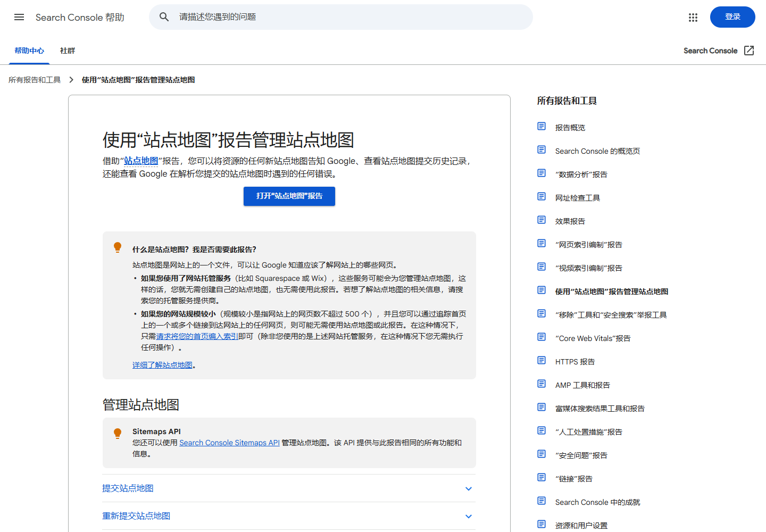This screenshot has height=532, width=766.
Task: Open 报告概览 in the sidebar
Action: 570,128
